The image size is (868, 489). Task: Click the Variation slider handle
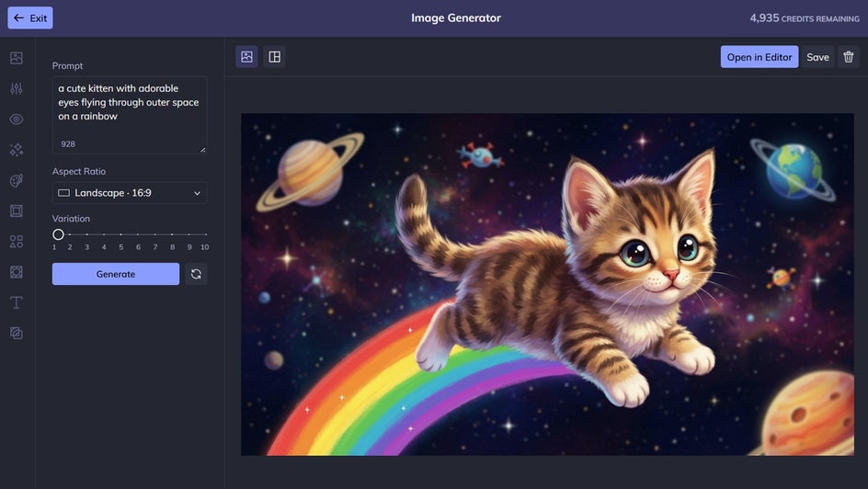[x=58, y=234]
